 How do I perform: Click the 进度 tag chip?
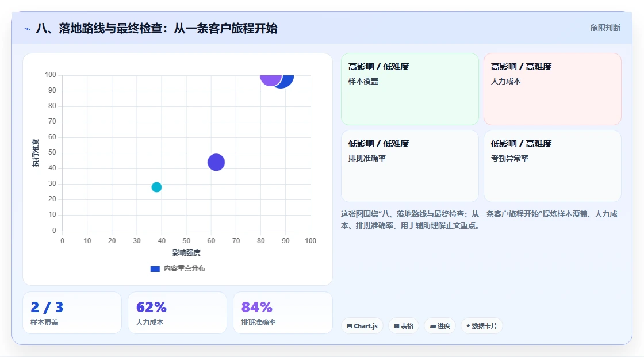pyautogui.click(x=440, y=326)
